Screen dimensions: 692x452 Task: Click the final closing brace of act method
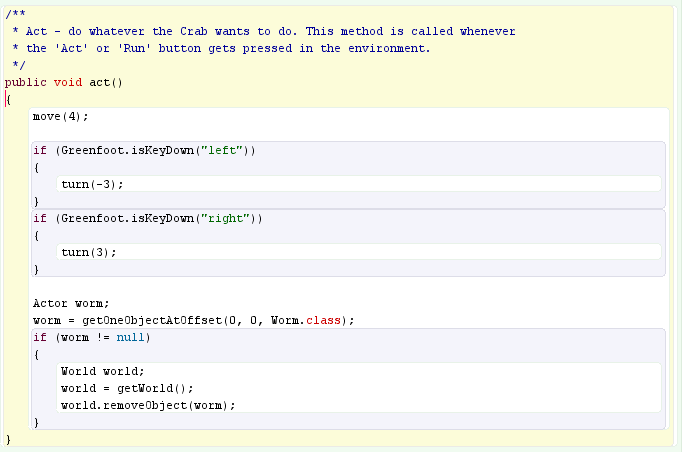(x=8, y=439)
